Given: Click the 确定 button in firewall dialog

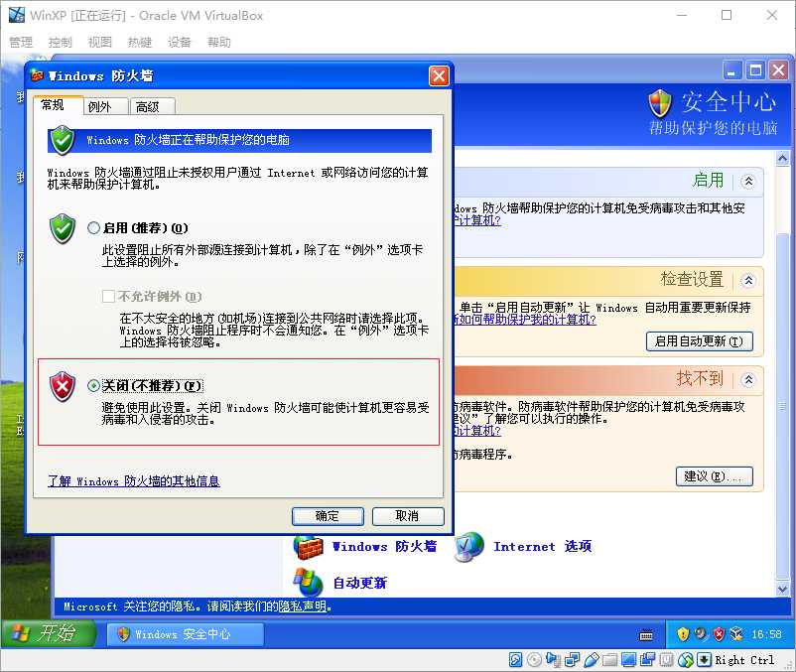Looking at the screenshot, I should [x=328, y=516].
